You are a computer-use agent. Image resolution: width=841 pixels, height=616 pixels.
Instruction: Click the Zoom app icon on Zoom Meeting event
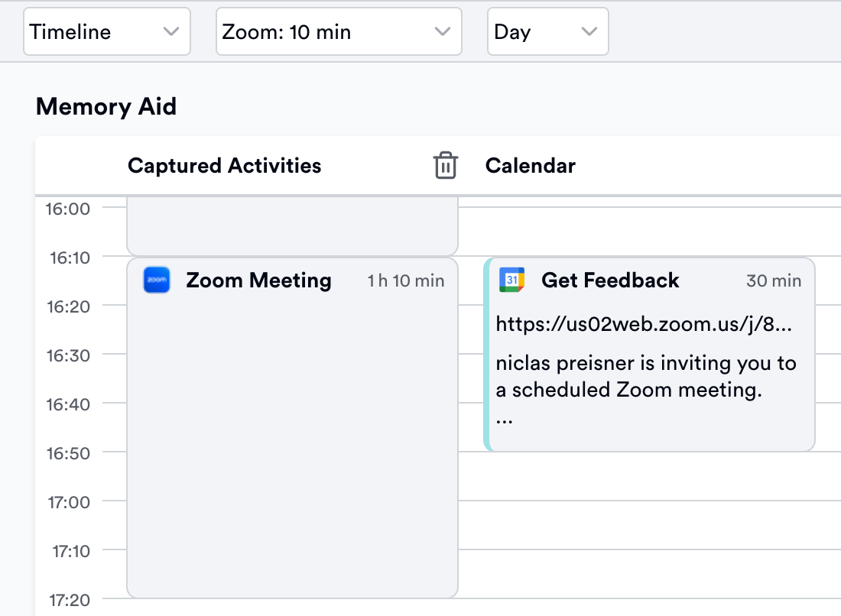pos(156,280)
